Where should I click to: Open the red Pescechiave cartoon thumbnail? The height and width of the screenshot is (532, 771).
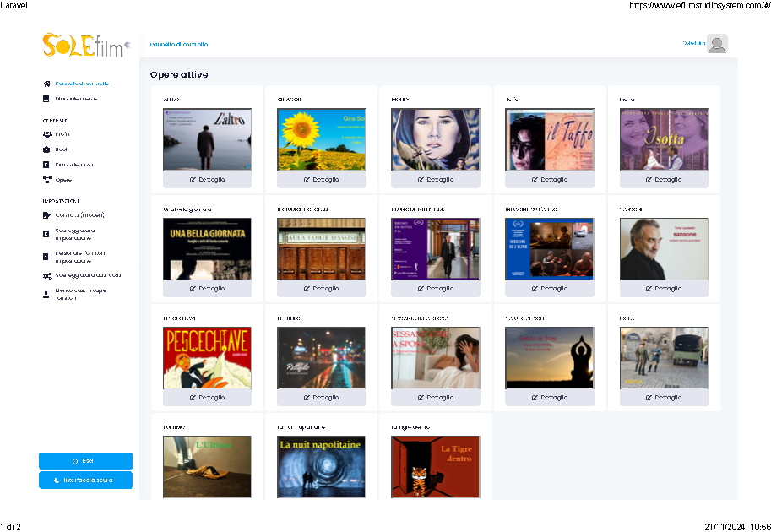[208, 358]
